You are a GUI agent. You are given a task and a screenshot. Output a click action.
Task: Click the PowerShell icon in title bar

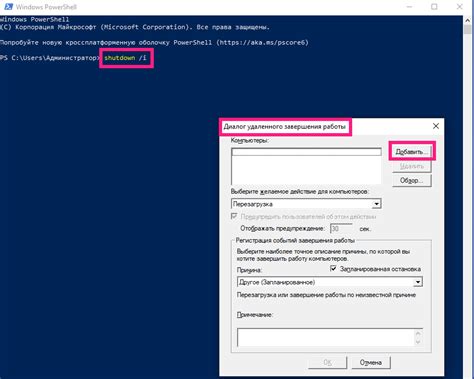[8, 6]
